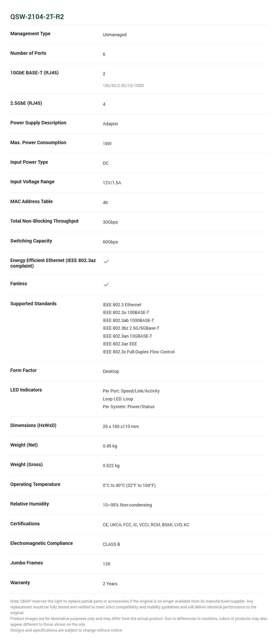Click the Loop LED: Loop line
The image size is (278, 644).
coord(118,399)
